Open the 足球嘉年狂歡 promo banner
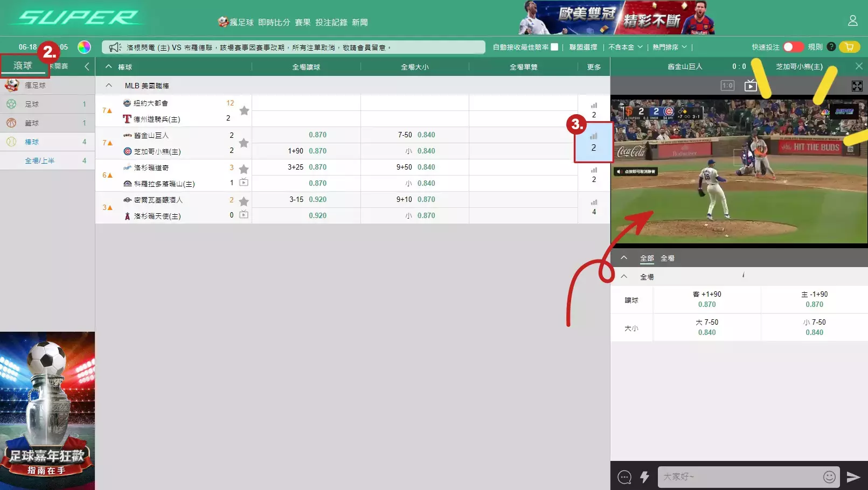The width and height of the screenshot is (868, 490). pos(47,410)
